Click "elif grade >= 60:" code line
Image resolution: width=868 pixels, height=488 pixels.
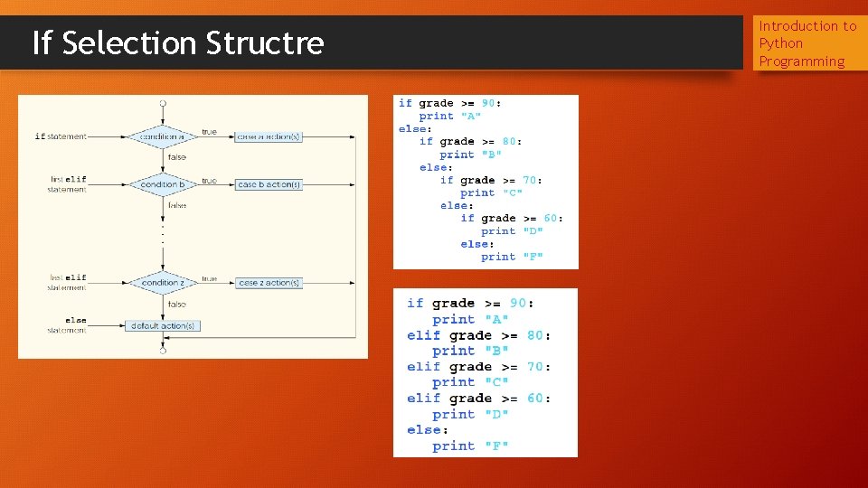point(479,399)
